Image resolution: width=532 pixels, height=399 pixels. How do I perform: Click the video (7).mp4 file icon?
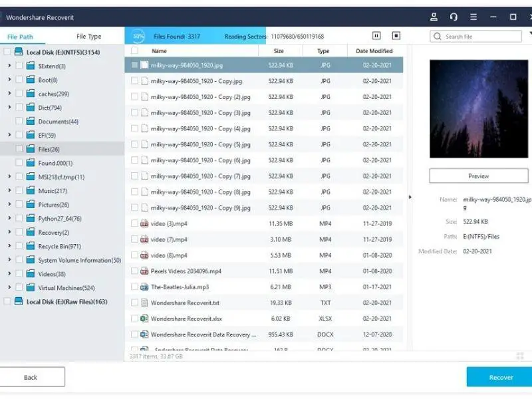[x=144, y=239]
